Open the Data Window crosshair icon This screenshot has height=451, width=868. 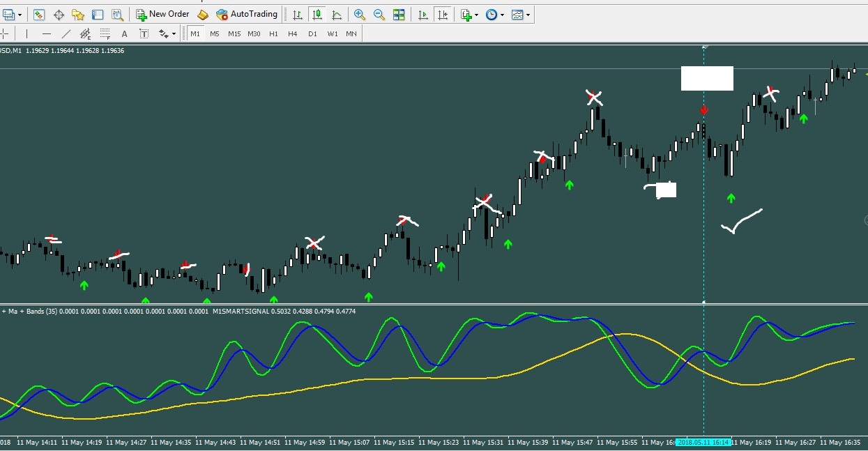click(x=59, y=14)
